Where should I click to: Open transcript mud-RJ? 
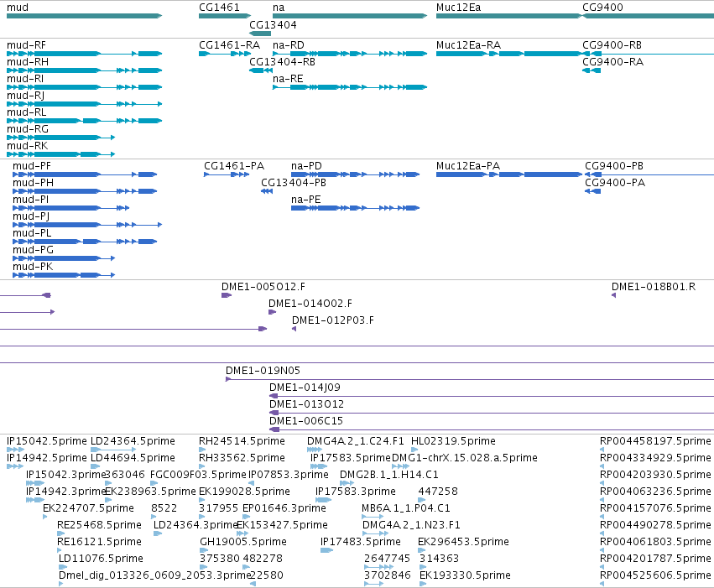click(x=84, y=104)
